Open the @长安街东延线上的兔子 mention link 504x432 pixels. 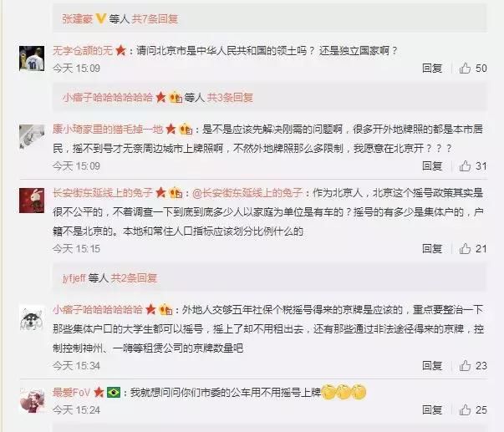click(247, 193)
